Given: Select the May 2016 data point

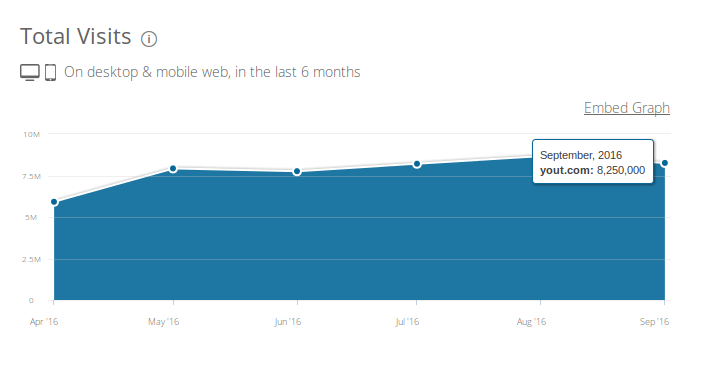Looking at the screenshot, I should click(173, 169).
